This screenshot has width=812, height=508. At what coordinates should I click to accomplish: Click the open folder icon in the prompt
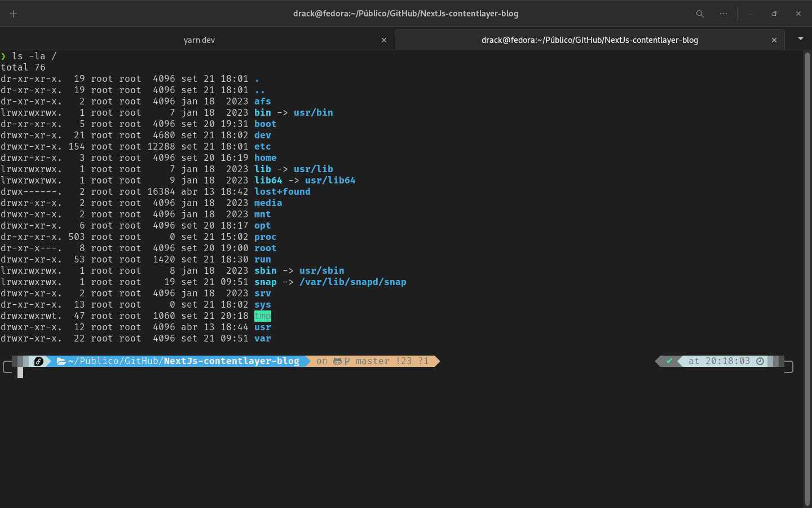click(x=61, y=361)
